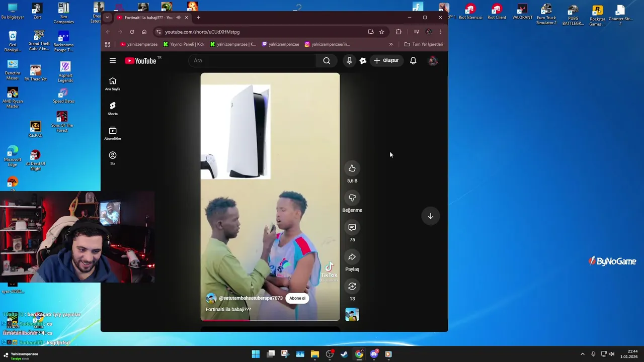Share the Short via Paylaş
The height and width of the screenshot is (362, 644).
(352, 257)
